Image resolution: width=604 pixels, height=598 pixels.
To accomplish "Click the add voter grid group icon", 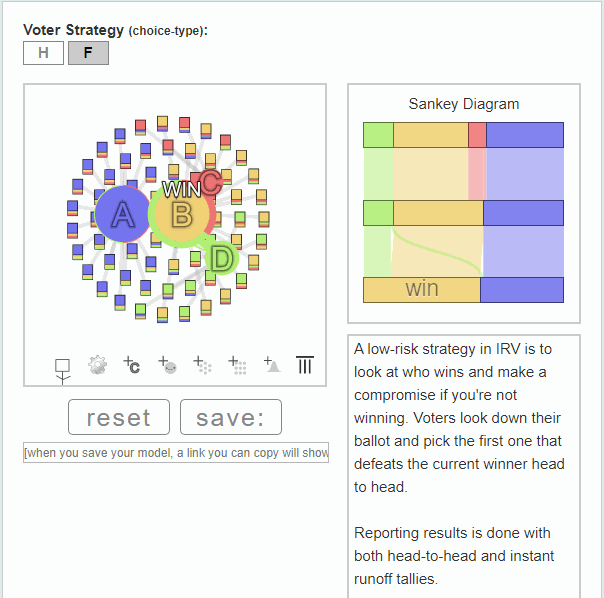I will tap(237, 365).
